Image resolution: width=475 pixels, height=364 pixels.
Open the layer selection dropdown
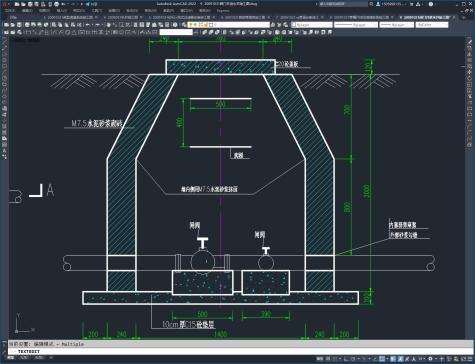(229, 25)
